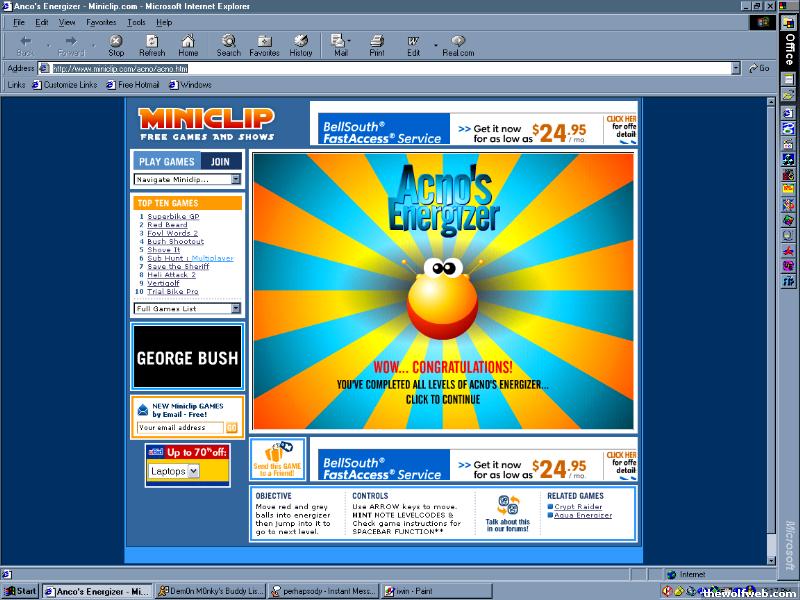Click the Start button on the taskbar
This screenshot has width=800, height=600.
tap(20, 591)
